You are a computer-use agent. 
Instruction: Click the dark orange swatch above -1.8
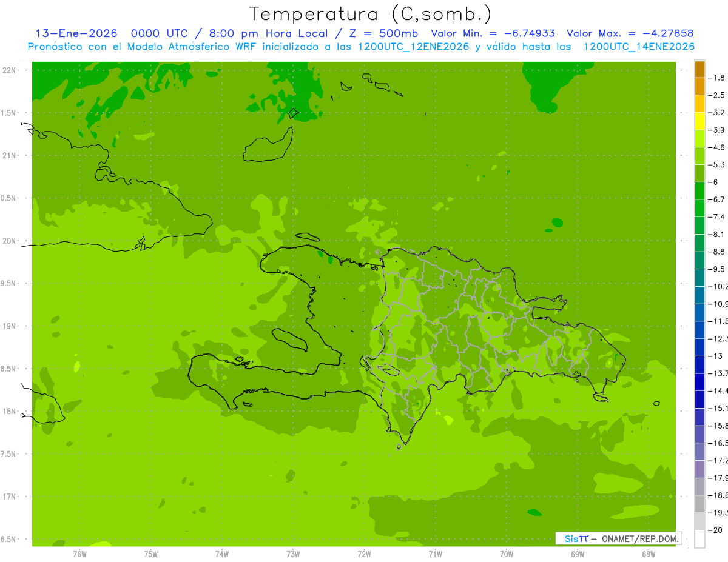699,69
